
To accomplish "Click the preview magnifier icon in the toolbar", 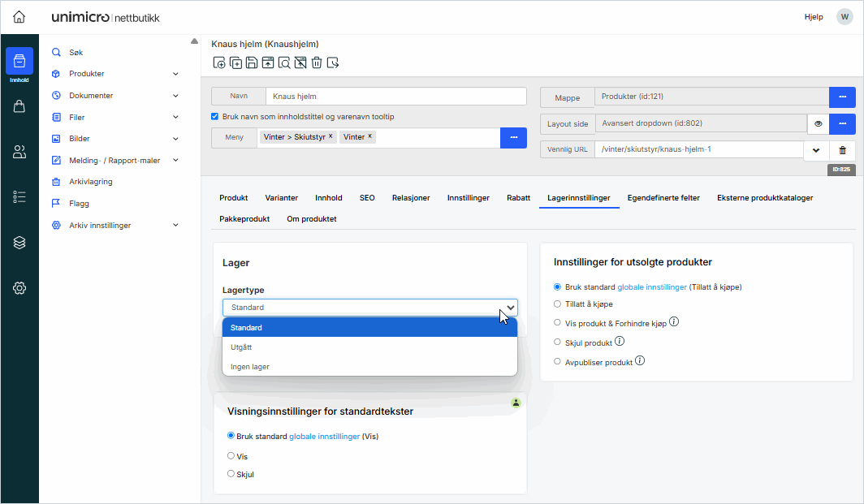I will [x=284, y=62].
